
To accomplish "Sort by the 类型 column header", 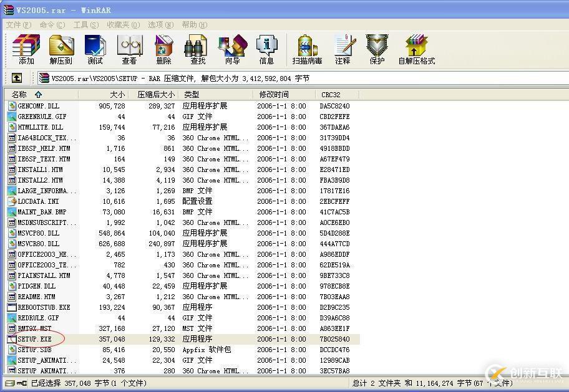I will coord(216,95).
